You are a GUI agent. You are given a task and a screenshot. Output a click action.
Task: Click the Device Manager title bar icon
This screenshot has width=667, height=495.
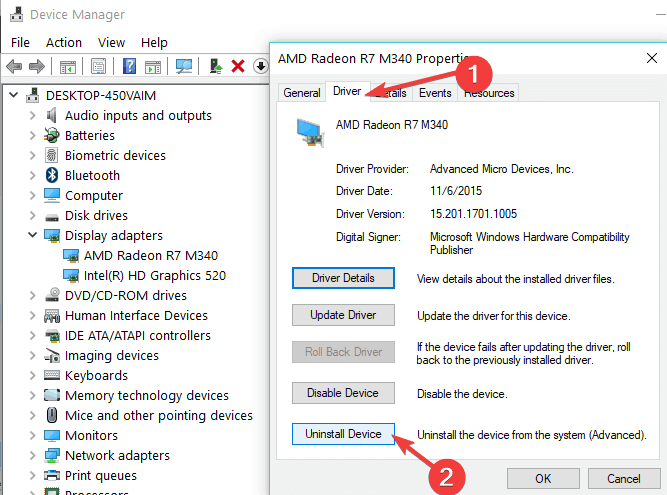pos(17,14)
